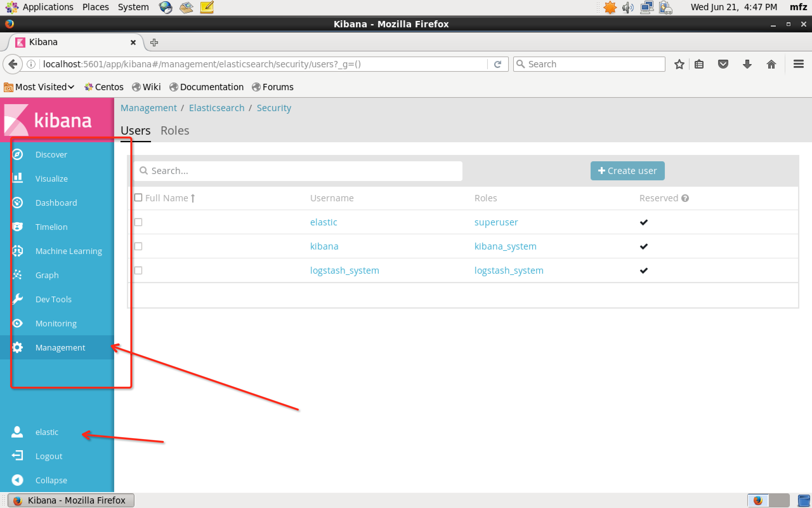Image resolution: width=812 pixels, height=508 pixels.
Task: Open the Machine Learning icon
Action: 17,251
